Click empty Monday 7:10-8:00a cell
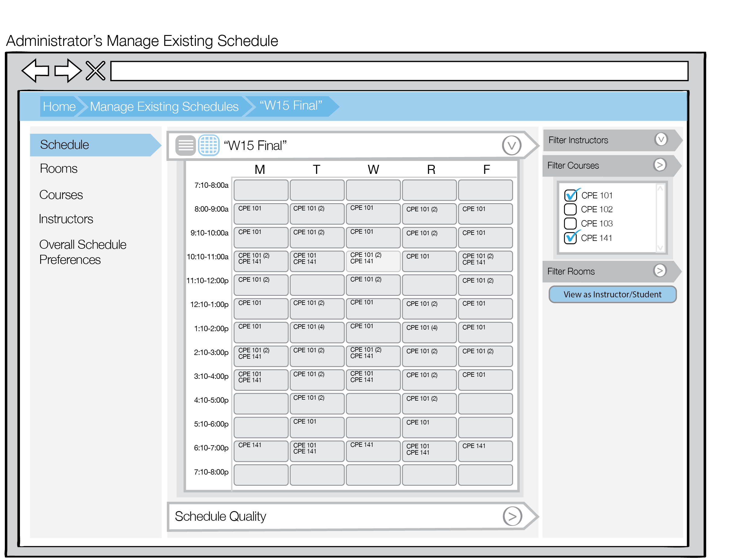The image size is (736, 560). click(x=261, y=190)
